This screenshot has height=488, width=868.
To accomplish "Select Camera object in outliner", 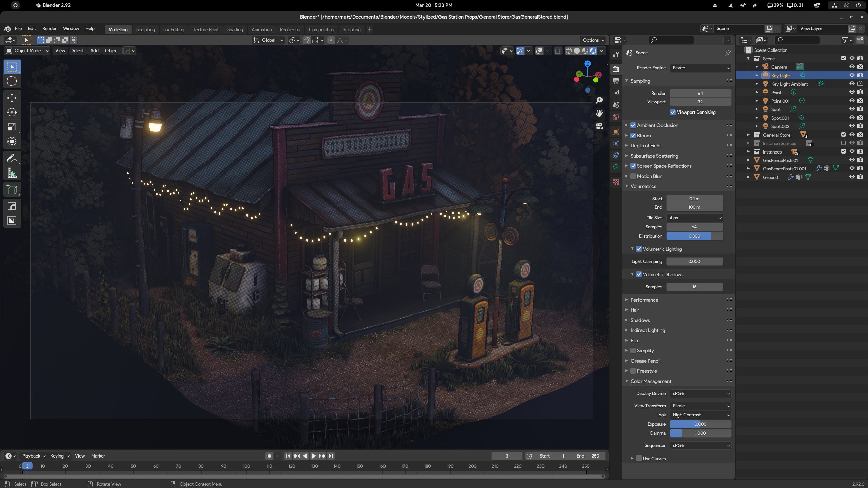I will pos(779,67).
